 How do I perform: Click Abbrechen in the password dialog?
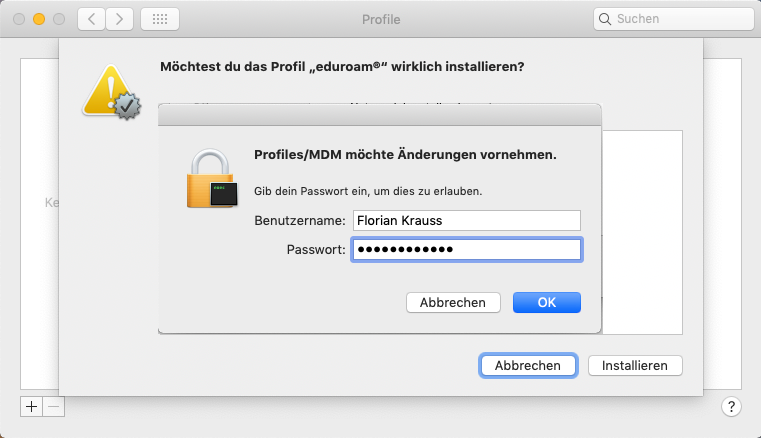(x=453, y=302)
